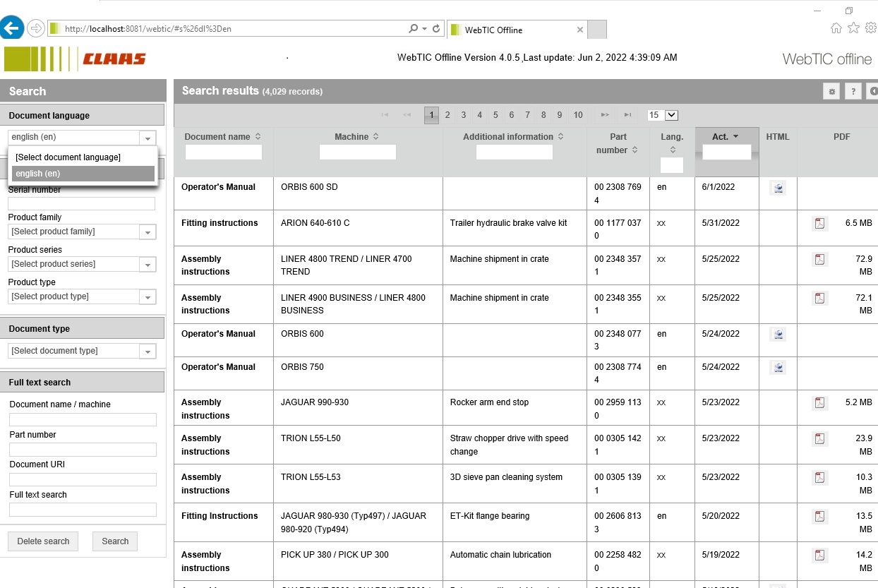The width and height of the screenshot is (878, 588).
Task: Open address bar search dropdown arrow
Action: click(424, 29)
